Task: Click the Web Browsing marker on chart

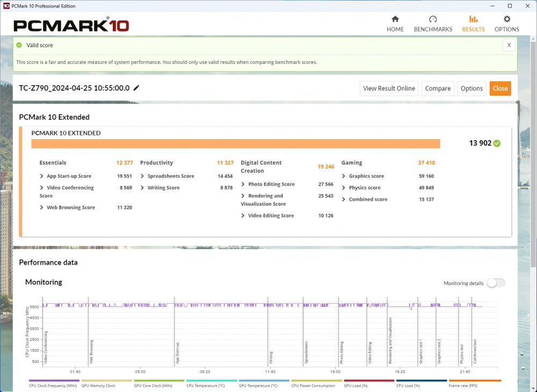Action: tap(91, 352)
